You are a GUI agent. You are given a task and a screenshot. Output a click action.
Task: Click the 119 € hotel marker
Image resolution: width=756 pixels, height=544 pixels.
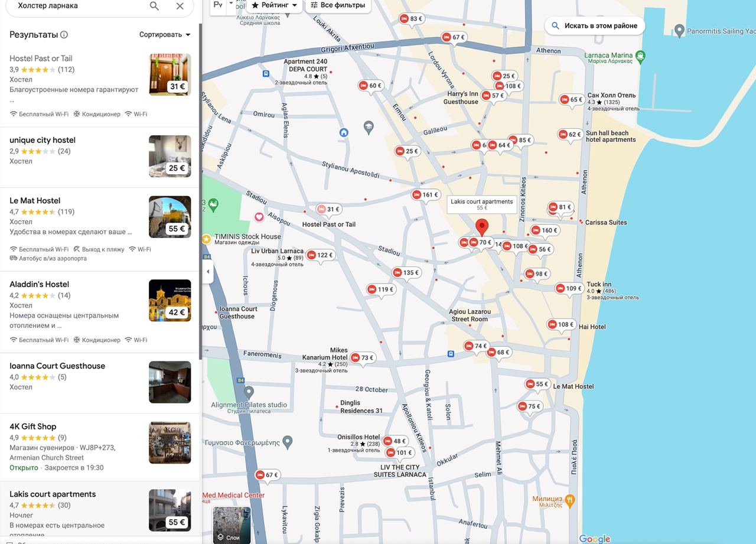pos(381,289)
